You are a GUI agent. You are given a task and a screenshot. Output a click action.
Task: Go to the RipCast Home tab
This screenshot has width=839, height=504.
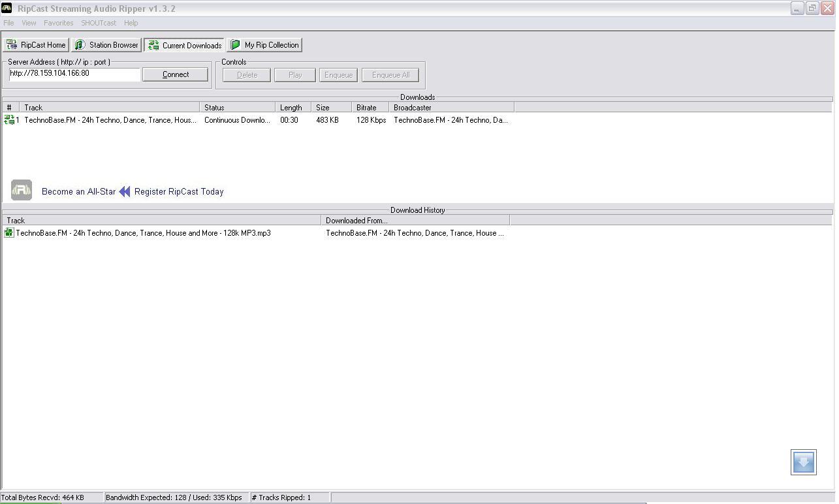point(36,45)
